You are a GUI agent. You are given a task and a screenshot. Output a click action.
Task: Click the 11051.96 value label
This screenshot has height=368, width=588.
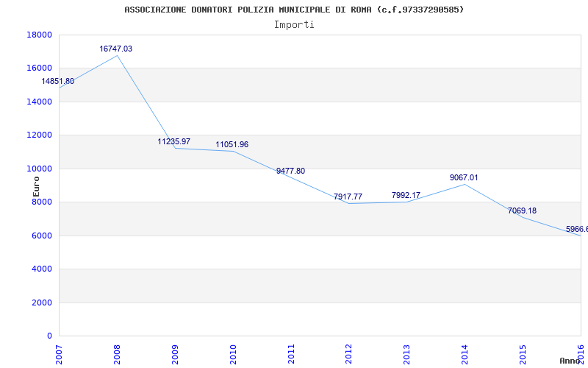tap(232, 144)
